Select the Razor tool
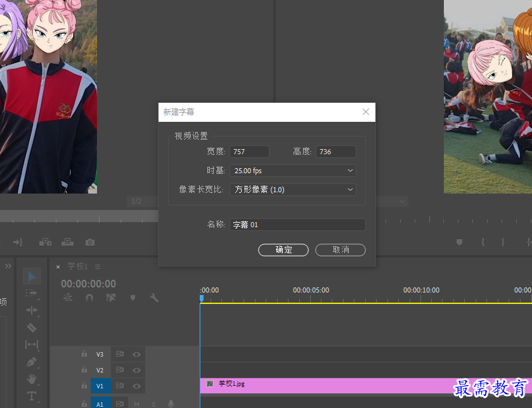 coord(32,327)
